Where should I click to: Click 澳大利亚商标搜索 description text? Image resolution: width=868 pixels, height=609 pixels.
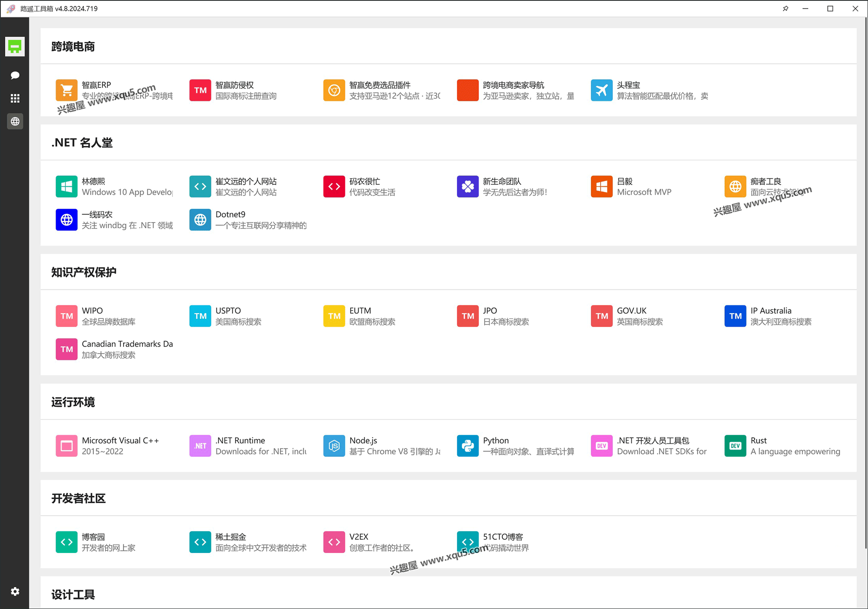click(781, 322)
